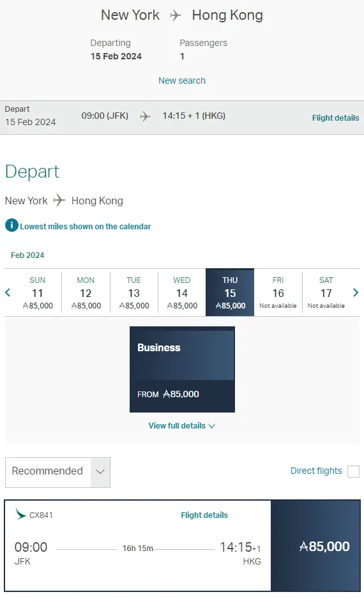Choose the 85,000 miles fare for CX841

(x=315, y=546)
